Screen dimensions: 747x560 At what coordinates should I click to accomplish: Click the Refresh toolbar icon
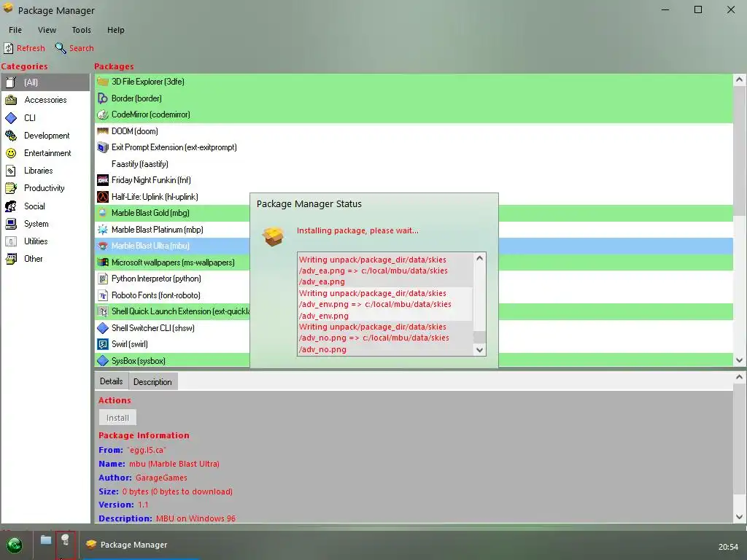(9, 48)
